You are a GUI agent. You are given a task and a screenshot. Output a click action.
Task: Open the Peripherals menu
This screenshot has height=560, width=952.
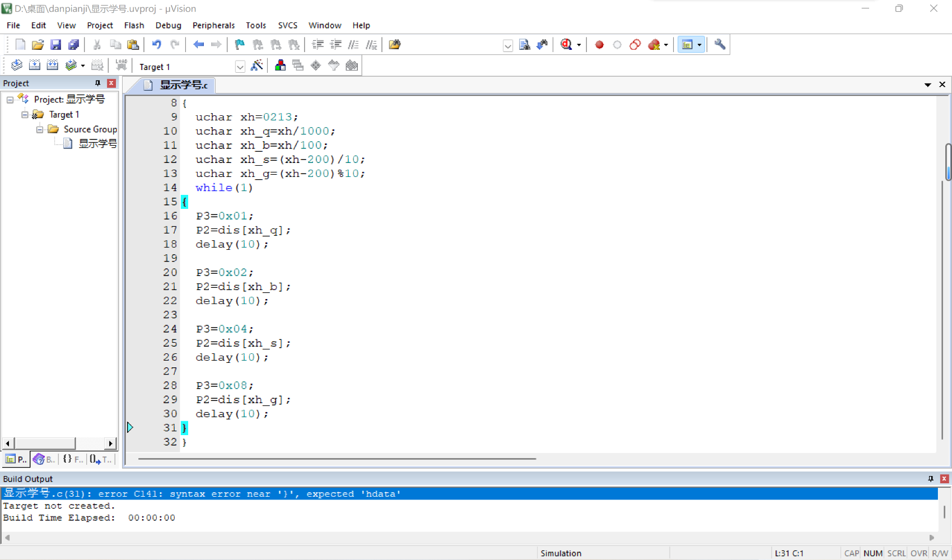pos(213,25)
